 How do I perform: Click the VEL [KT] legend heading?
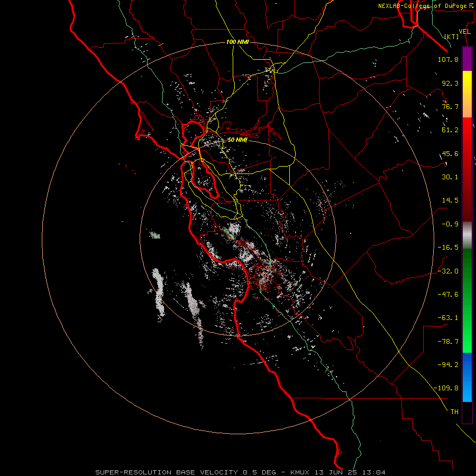pyautogui.click(x=458, y=34)
